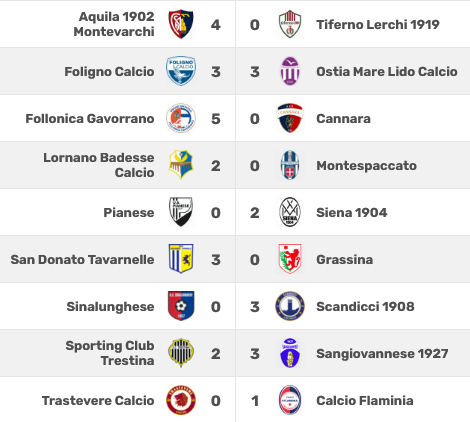Image resolution: width=470 pixels, height=422 pixels.
Task: Open the Trastevere Calcio lion emblem
Action: [181, 400]
